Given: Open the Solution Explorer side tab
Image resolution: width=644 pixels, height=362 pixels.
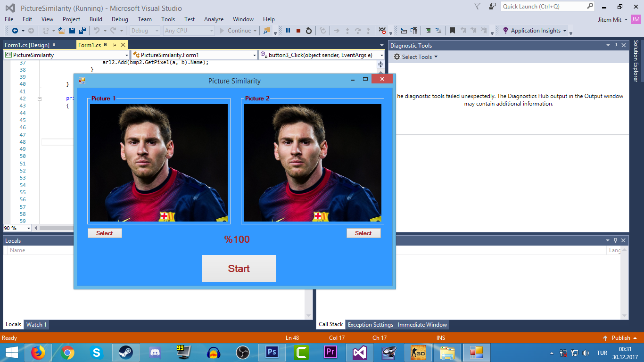Looking at the screenshot, I should click(x=636, y=61).
